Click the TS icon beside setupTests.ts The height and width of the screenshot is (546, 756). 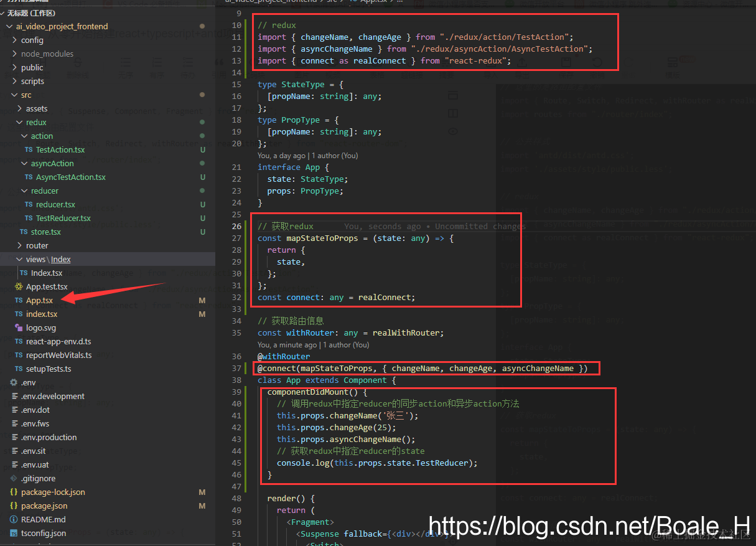[x=19, y=369]
